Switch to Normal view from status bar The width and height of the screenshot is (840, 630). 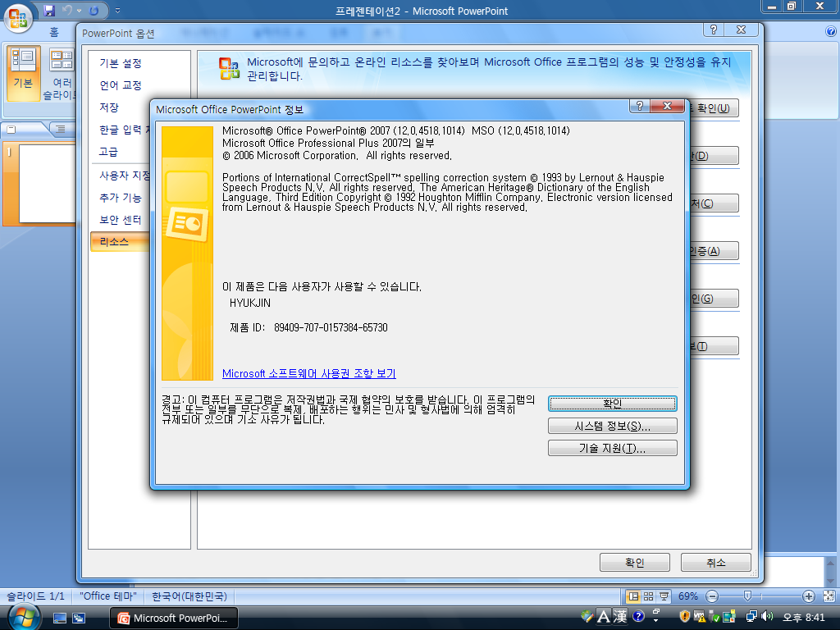click(633, 596)
